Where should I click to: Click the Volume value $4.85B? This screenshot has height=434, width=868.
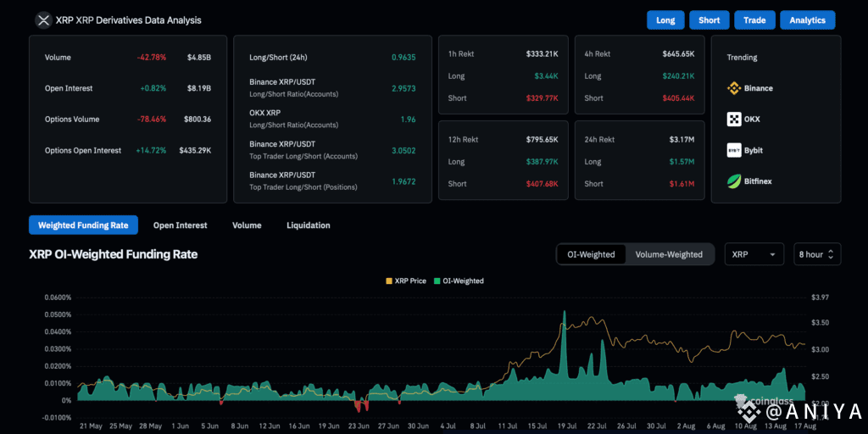pos(198,58)
